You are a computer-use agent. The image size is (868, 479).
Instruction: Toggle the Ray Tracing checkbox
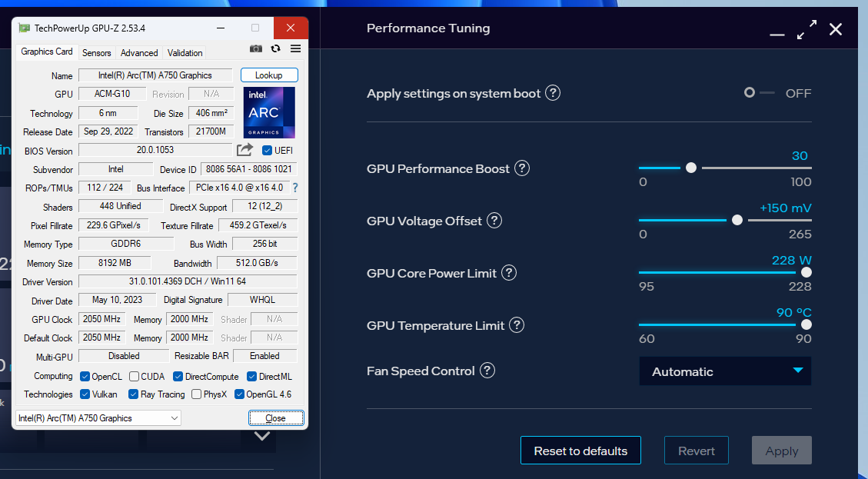coord(133,394)
